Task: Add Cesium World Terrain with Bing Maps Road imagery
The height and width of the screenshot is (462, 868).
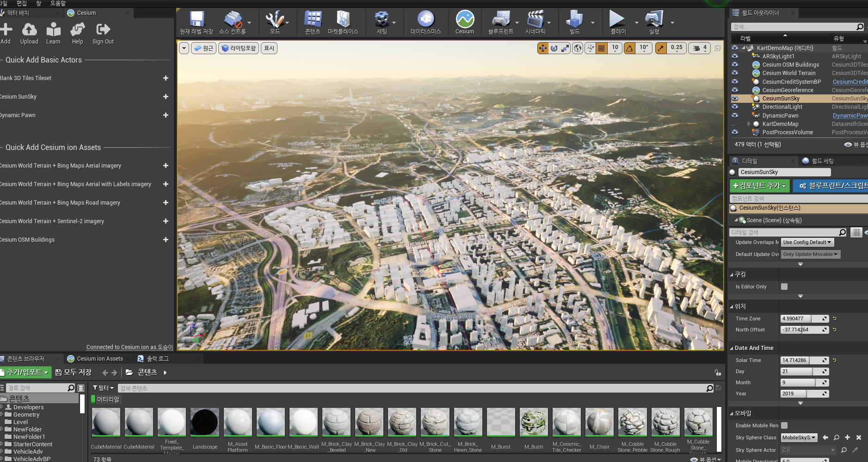Action: pyautogui.click(x=166, y=203)
